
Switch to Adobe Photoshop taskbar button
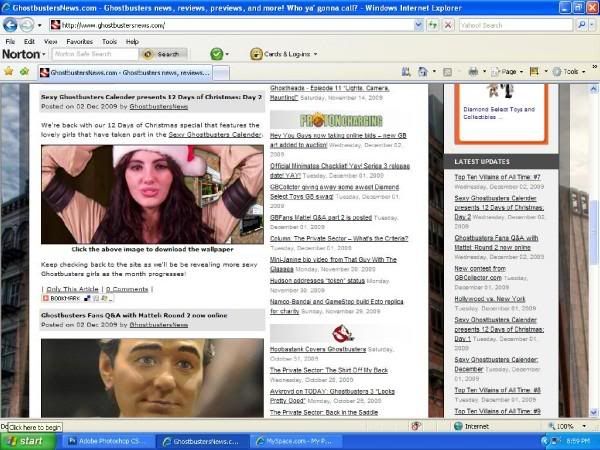point(108,441)
